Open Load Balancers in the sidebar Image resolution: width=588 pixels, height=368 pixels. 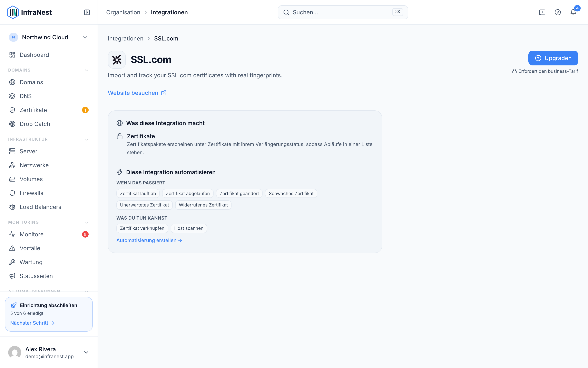pos(49,207)
